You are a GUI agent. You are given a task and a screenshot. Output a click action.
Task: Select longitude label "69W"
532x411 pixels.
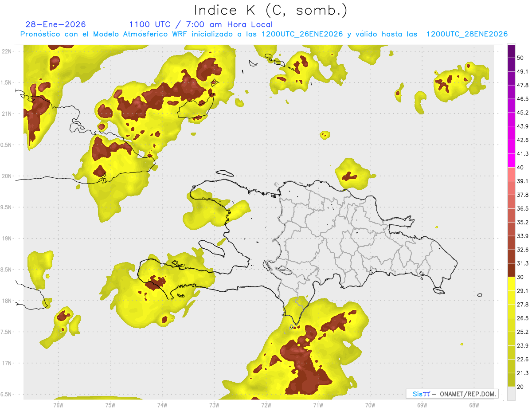[422, 405]
